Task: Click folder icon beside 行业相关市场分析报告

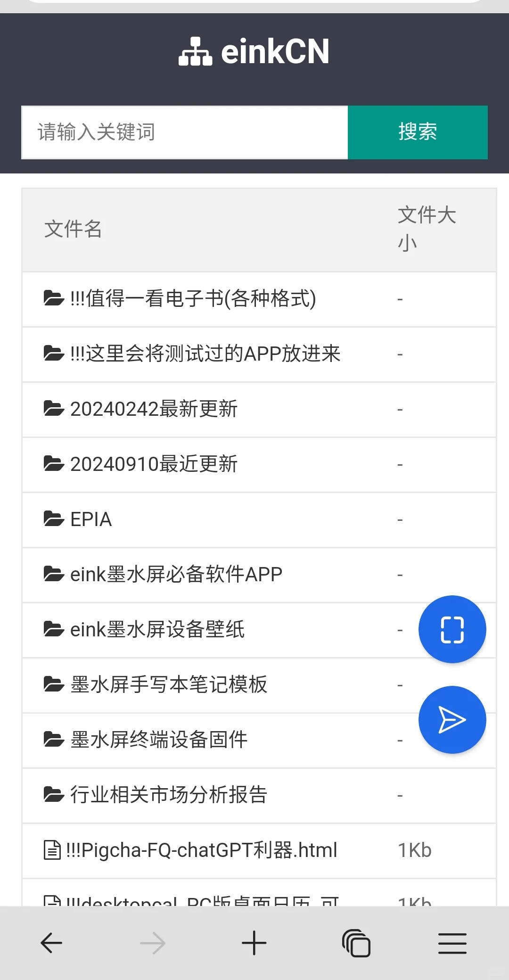Action: coord(54,795)
